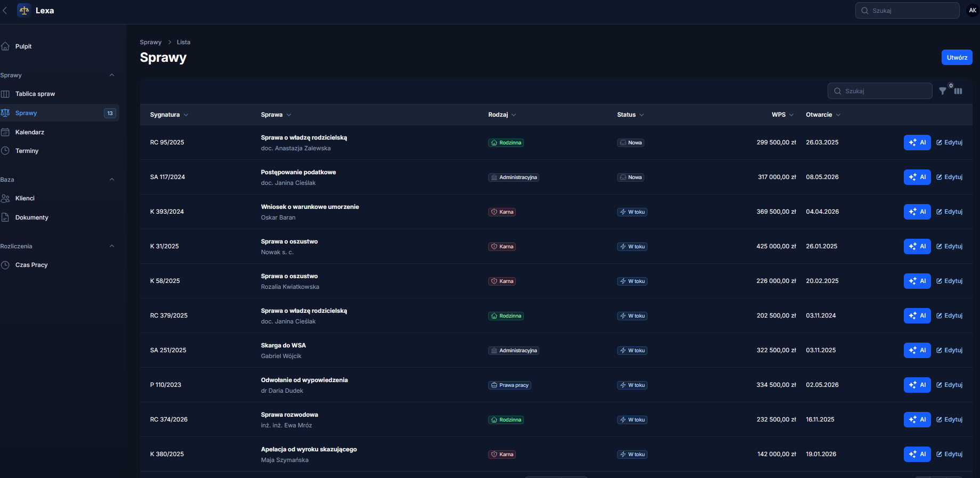Run AI for case K 380/2025

917,454
